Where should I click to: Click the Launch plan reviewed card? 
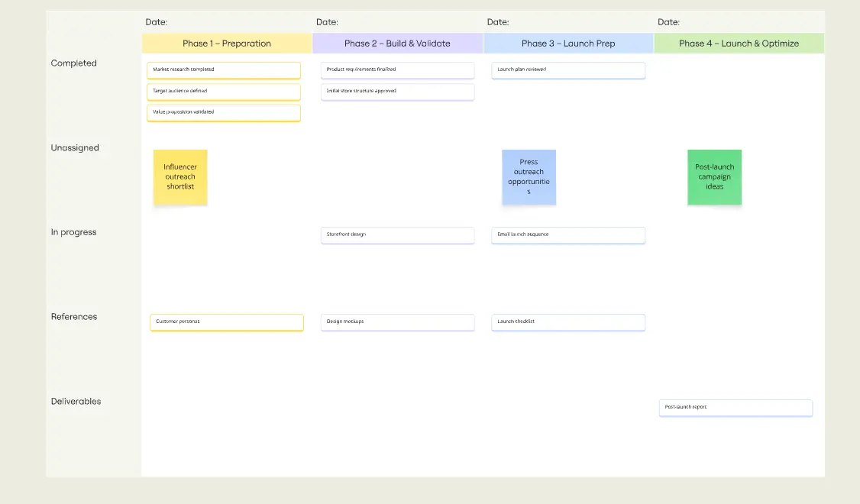[568, 69]
